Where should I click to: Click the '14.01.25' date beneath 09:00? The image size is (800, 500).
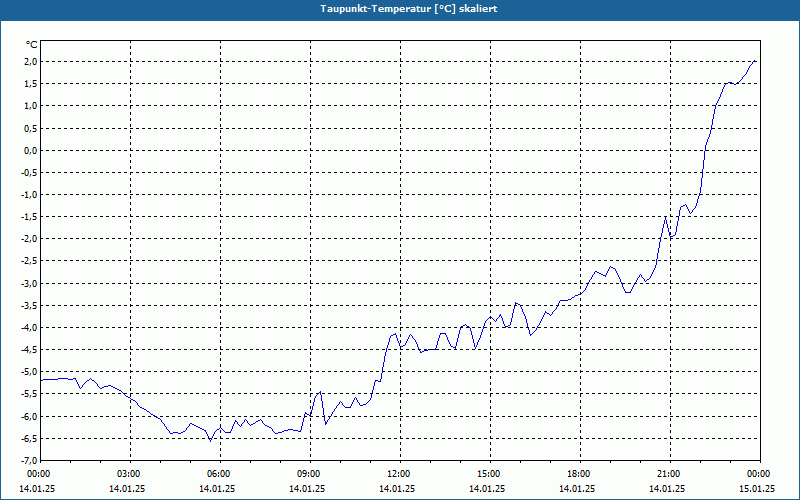[x=307, y=488]
